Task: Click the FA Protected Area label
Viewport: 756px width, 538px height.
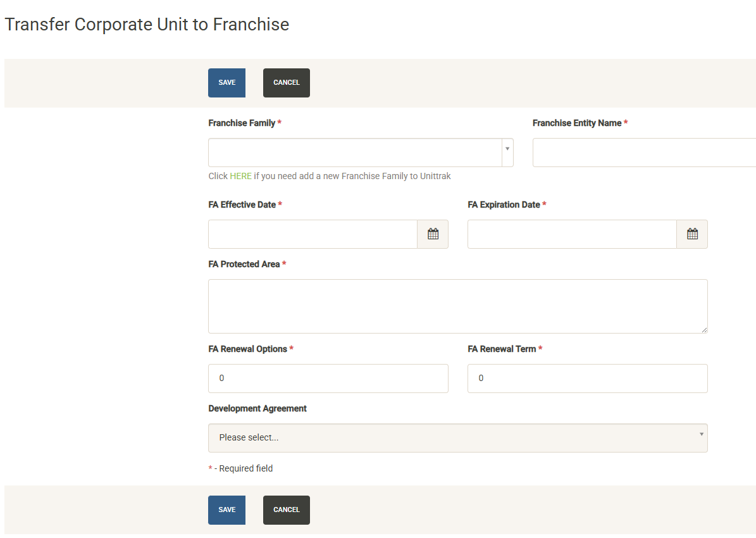Action: (244, 264)
